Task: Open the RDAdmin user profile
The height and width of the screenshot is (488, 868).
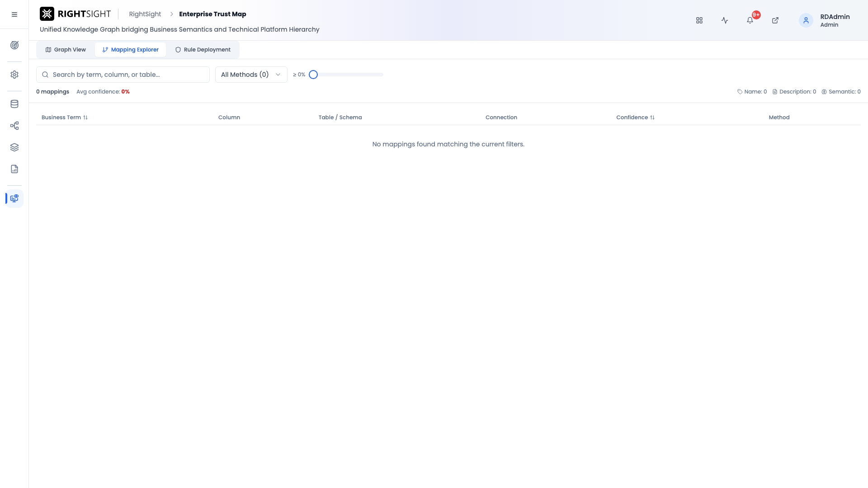Action: tap(825, 20)
